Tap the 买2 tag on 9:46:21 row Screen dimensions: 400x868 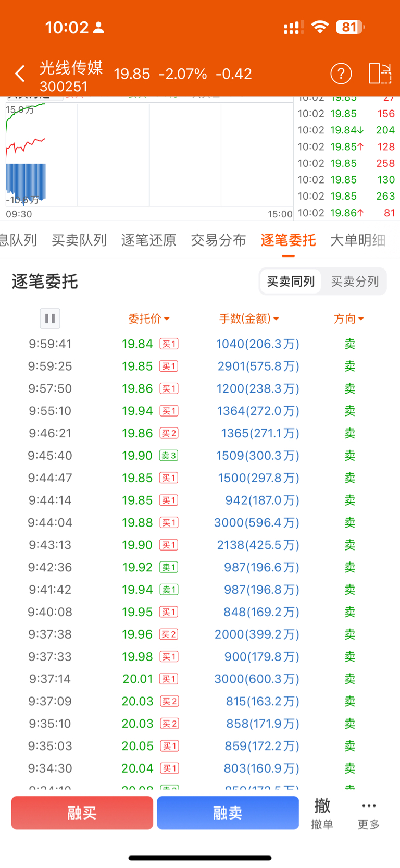pos(169,433)
